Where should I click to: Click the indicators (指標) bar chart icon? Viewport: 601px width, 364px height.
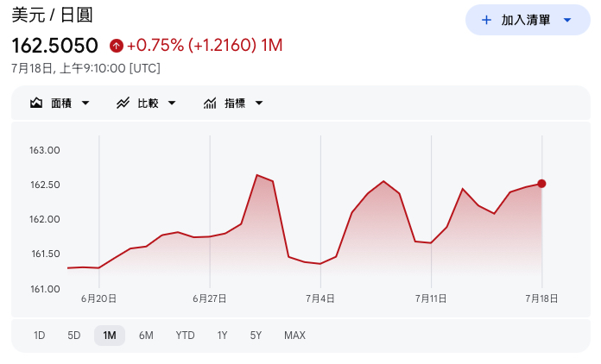coord(210,103)
